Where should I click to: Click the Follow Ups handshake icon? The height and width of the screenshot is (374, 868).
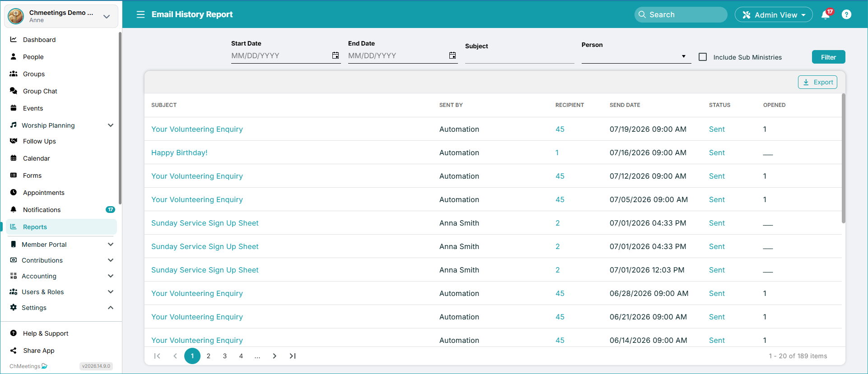point(14,141)
